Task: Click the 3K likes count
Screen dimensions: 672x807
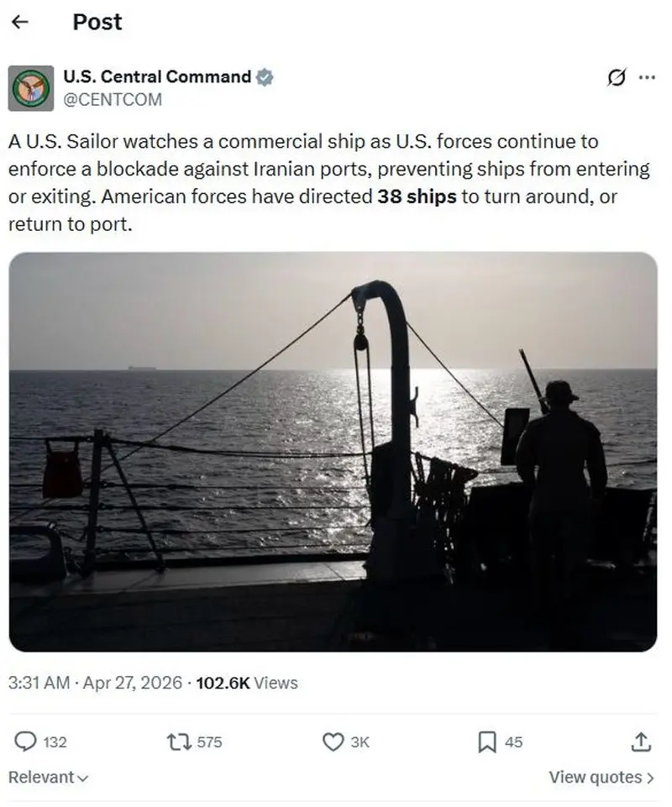Action: (360, 741)
